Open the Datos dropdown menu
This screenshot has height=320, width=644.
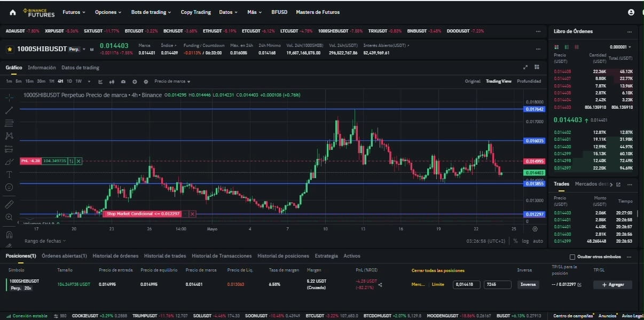[x=228, y=12]
